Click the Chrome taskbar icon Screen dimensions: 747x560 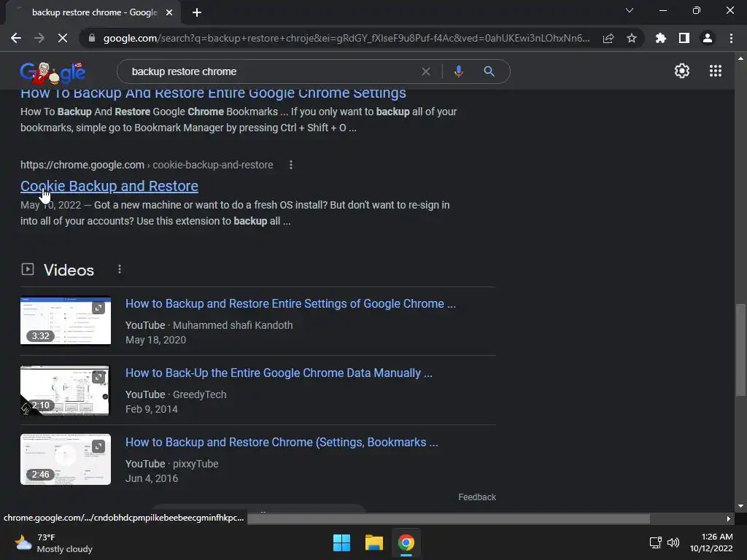coord(406,542)
